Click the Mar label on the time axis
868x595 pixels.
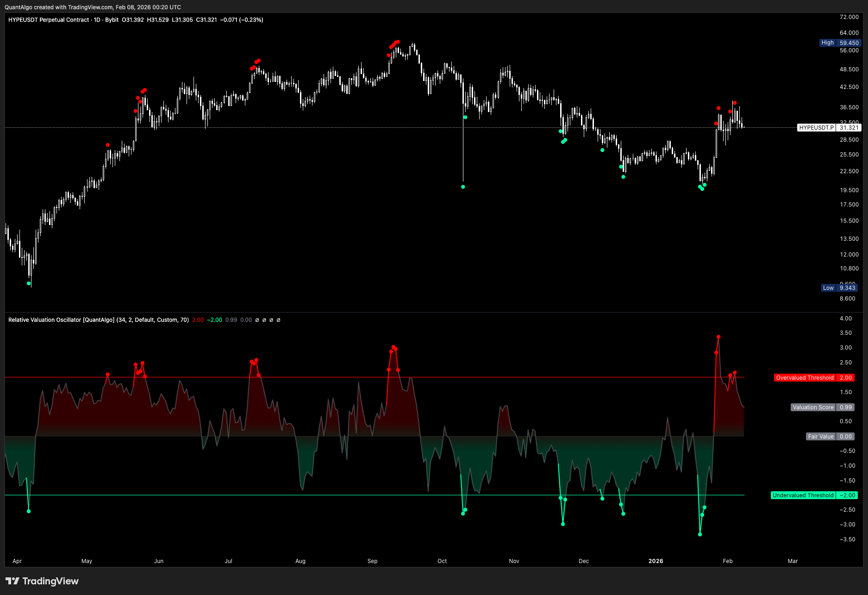coord(793,561)
